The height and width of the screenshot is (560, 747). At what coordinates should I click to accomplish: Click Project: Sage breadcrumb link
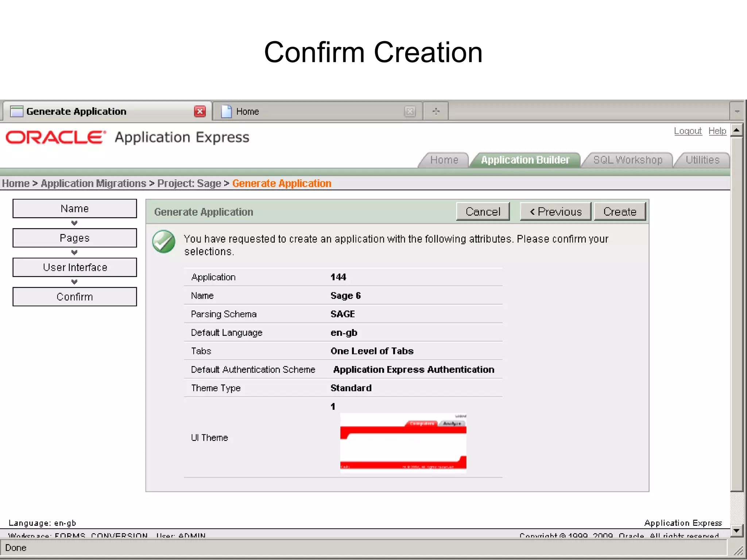pos(189,183)
